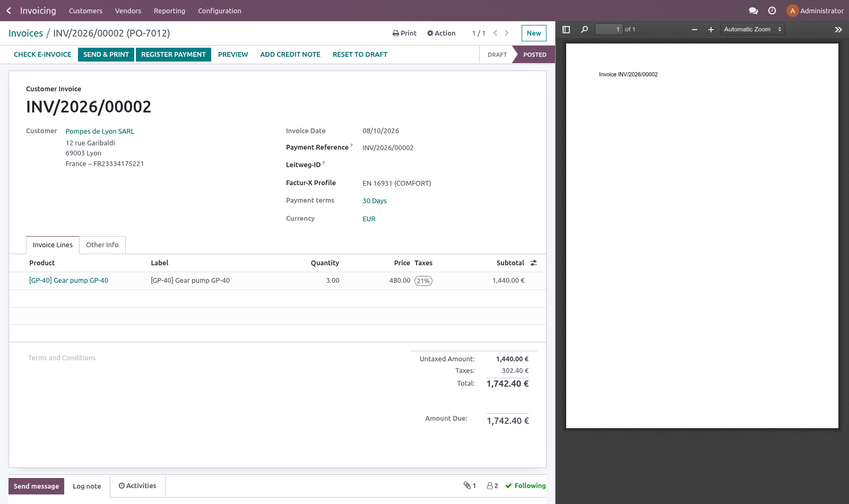Click ADD CREDIT NOTE button

(290, 55)
